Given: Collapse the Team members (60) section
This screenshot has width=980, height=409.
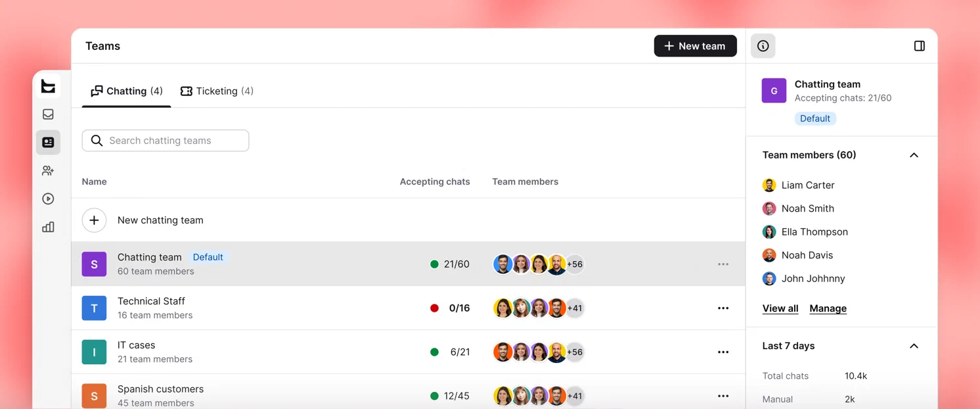Looking at the screenshot, I should click(914, 155).
